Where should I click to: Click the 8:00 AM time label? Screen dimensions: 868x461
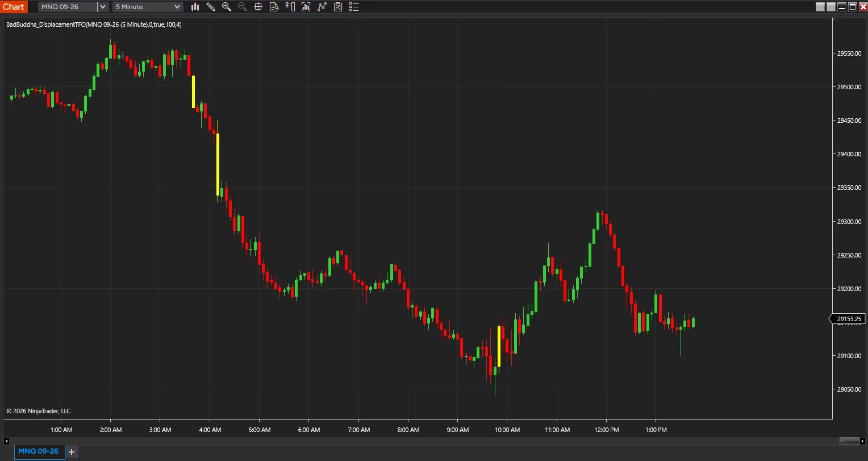pos(408,430)
